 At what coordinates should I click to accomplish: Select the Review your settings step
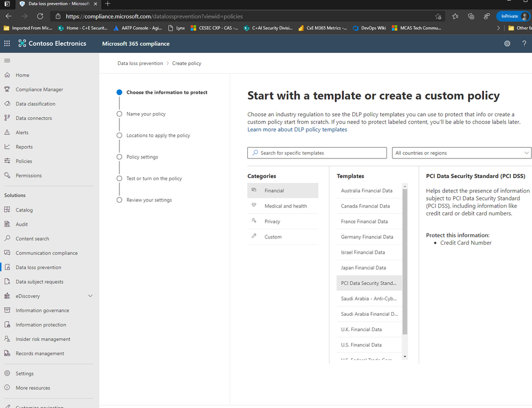coord(149,200)
